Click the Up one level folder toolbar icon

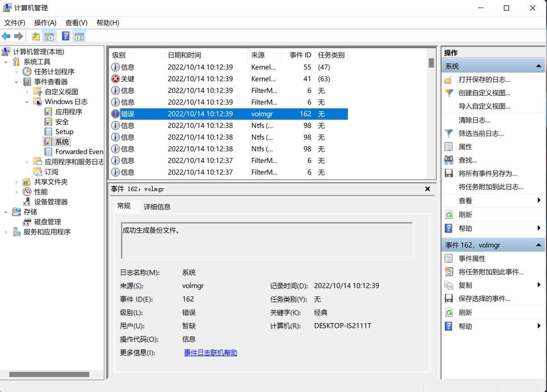[36, 36]
